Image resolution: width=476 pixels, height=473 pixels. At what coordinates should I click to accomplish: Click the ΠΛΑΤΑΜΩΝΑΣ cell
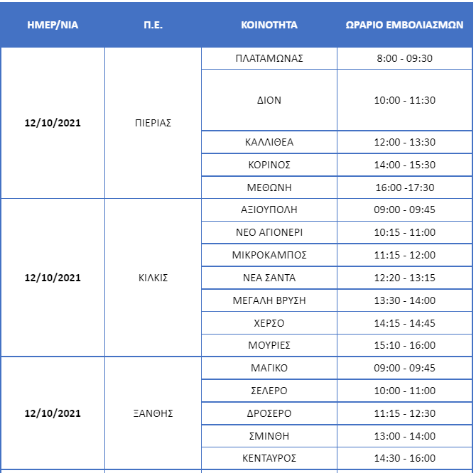click(x=269, y=58)
